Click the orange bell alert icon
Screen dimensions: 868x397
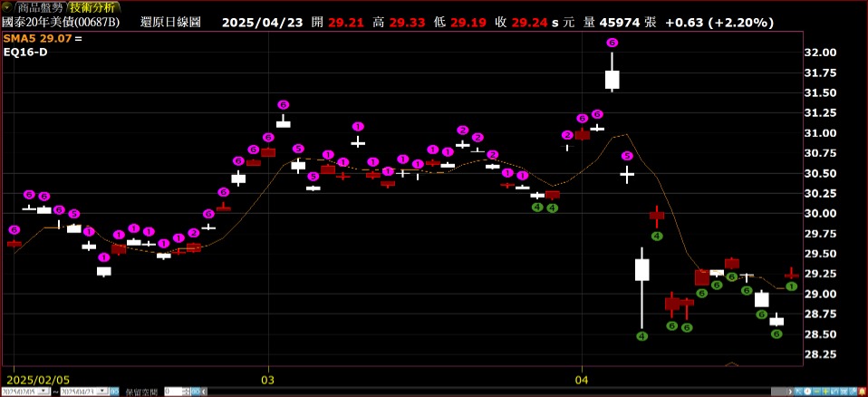pos(862,392)
